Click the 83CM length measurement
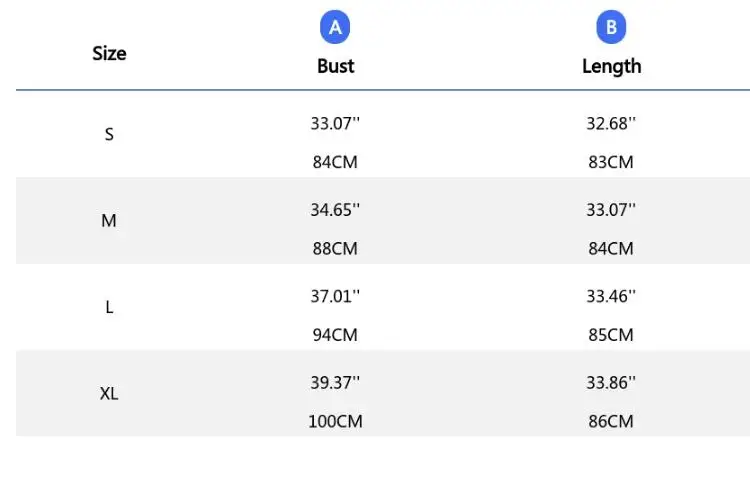This screenshot has height=491, width=750. [x=611, y=162]
